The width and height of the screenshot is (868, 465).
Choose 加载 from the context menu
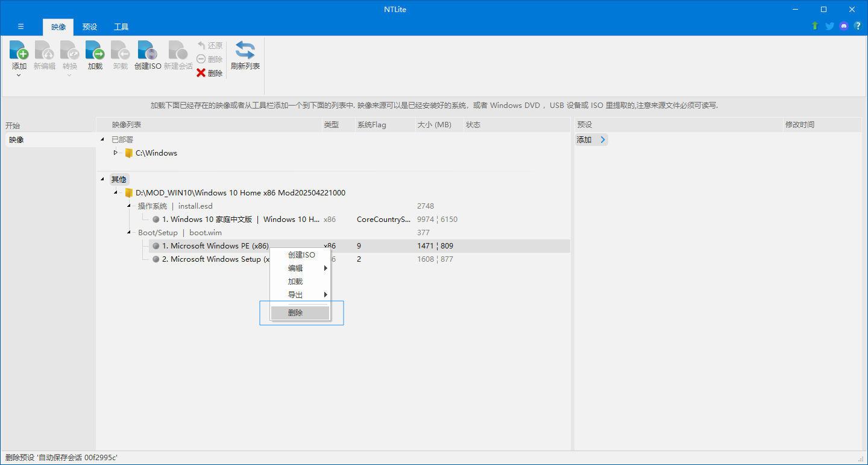[x=301, y=282]
